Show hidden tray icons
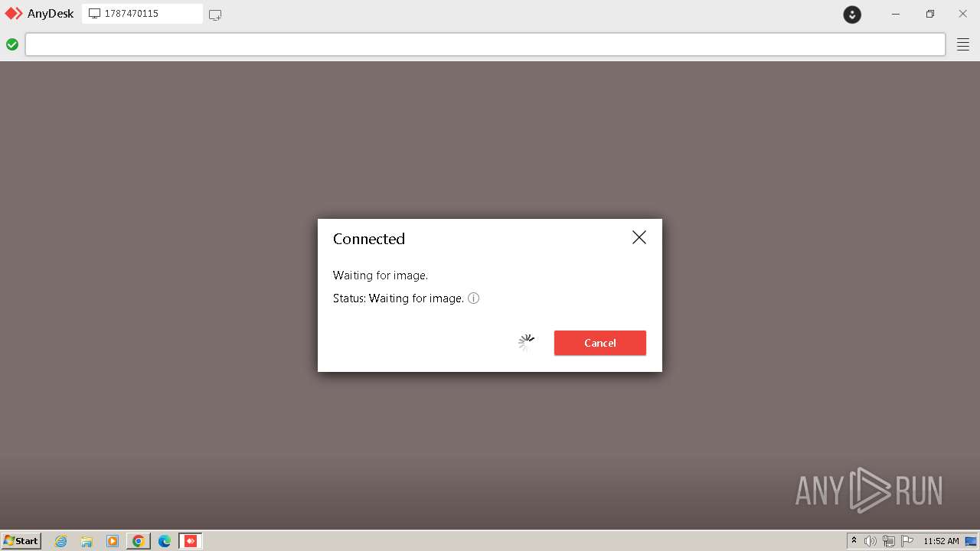980x551 pixels. coord(854,541)
